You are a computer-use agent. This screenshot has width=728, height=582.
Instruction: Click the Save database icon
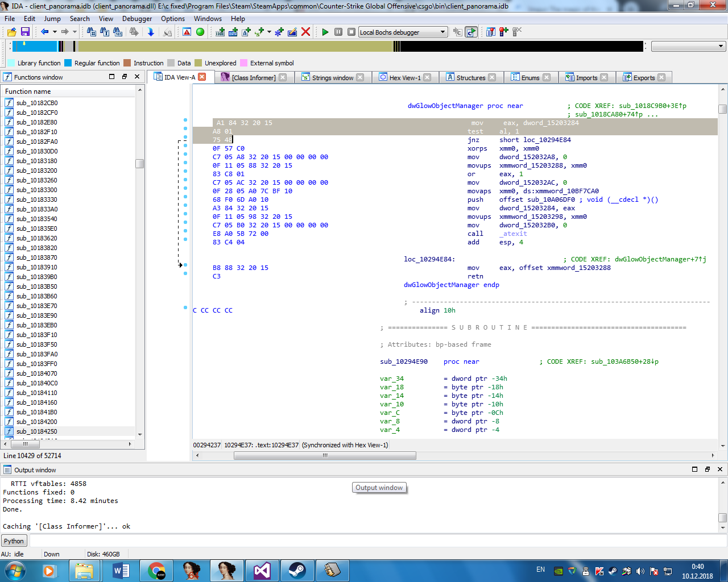point(25,32)
